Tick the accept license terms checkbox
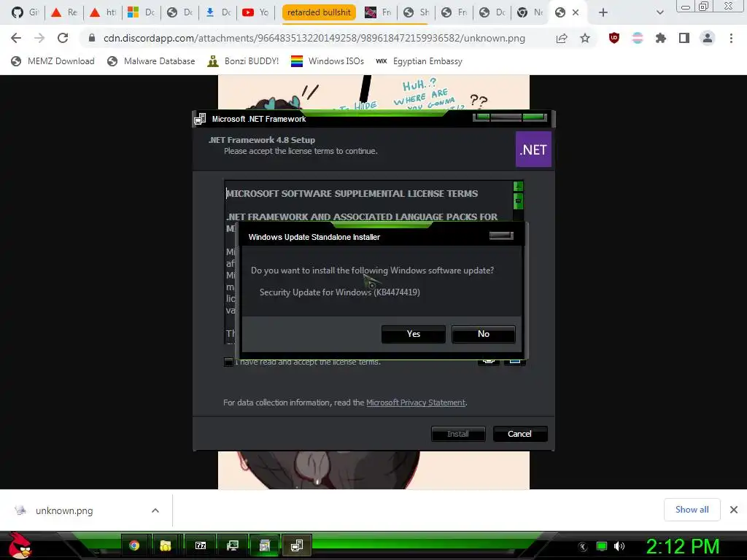 (228, 362)
